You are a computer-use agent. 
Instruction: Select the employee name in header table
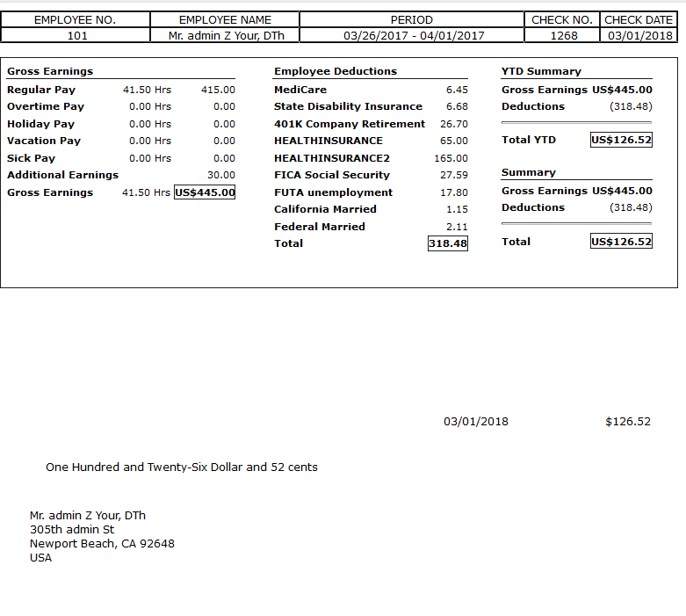(x=225, y=35)
